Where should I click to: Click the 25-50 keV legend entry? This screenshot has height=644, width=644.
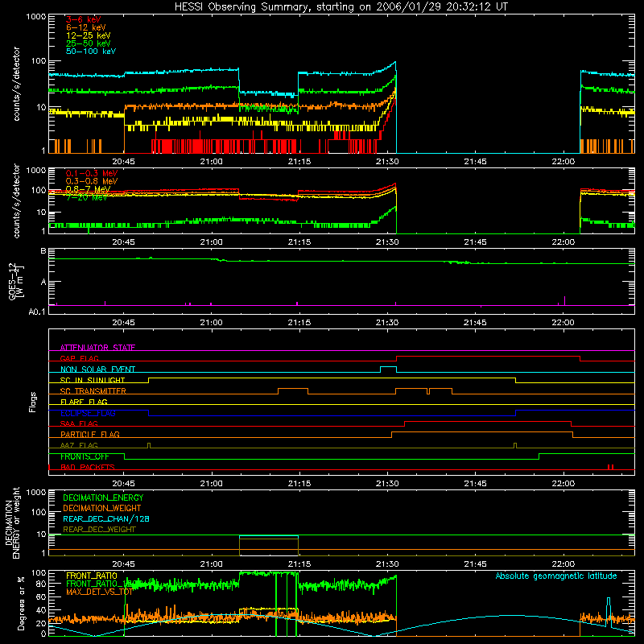[88, 43]
